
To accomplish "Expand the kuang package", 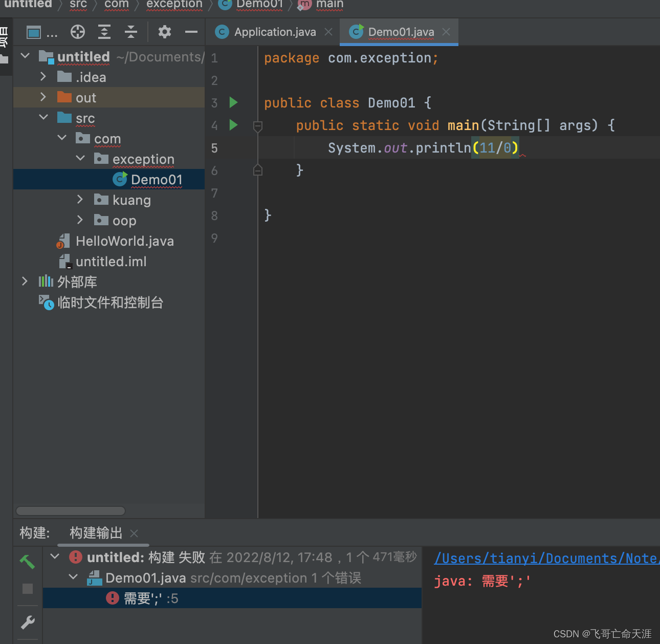I will click(x=80, y=199).
